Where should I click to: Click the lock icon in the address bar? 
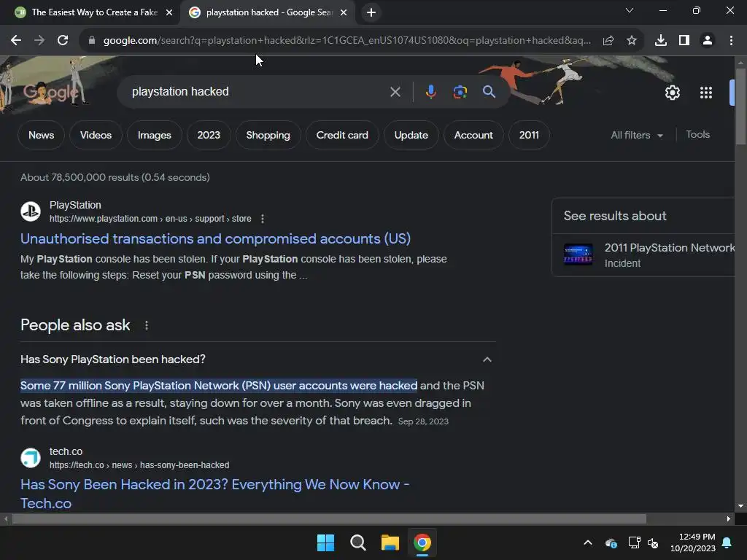coord(91,41)
